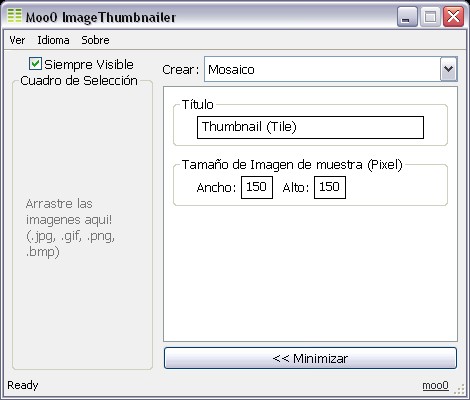
Task: Close the Moo0 ImageThumbnailer window
Action: [x=453, y=17]
